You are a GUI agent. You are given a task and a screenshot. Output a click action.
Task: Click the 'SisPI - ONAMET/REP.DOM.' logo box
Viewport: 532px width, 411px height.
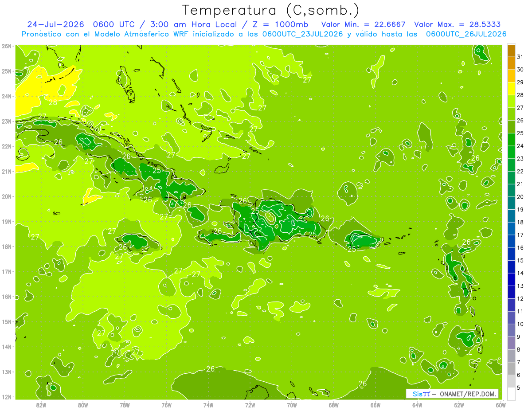click(452, 394)
